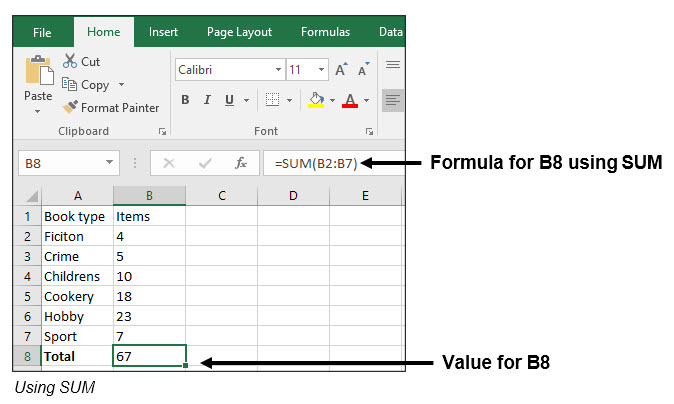The width and height of the screenshot is (674, 404).
Task: Select cell showing value 18
Action: tap(149, 296)
